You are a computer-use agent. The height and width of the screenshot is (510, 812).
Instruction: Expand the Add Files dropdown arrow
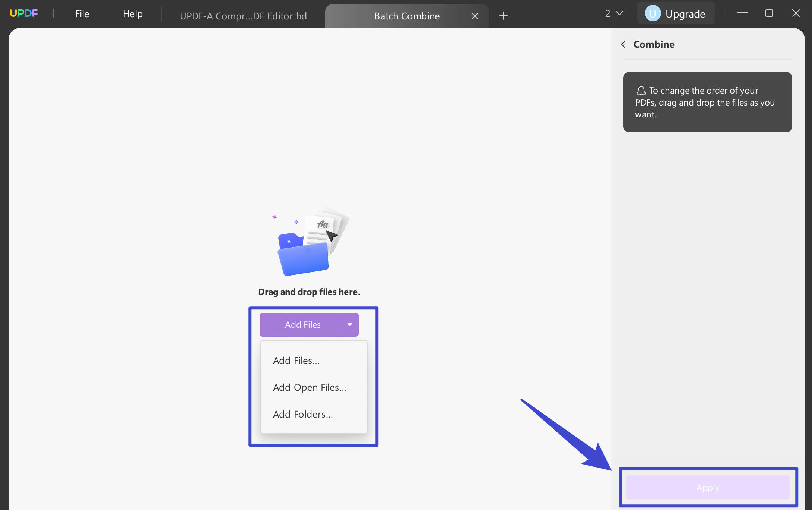click(350, 324)
